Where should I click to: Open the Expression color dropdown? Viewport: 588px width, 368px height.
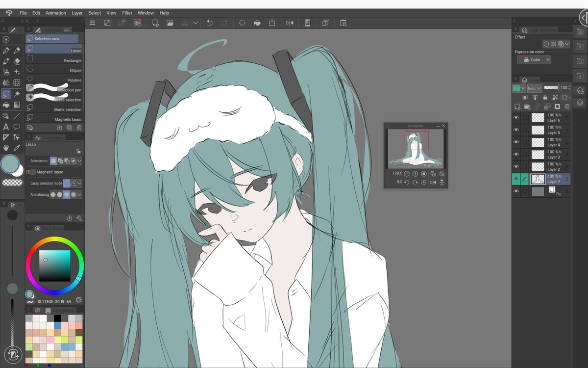534,60
